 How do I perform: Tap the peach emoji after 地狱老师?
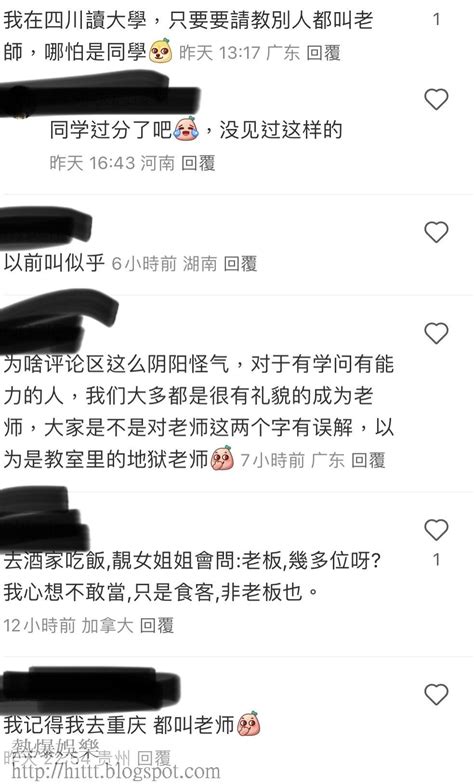[x=222, y=458]
